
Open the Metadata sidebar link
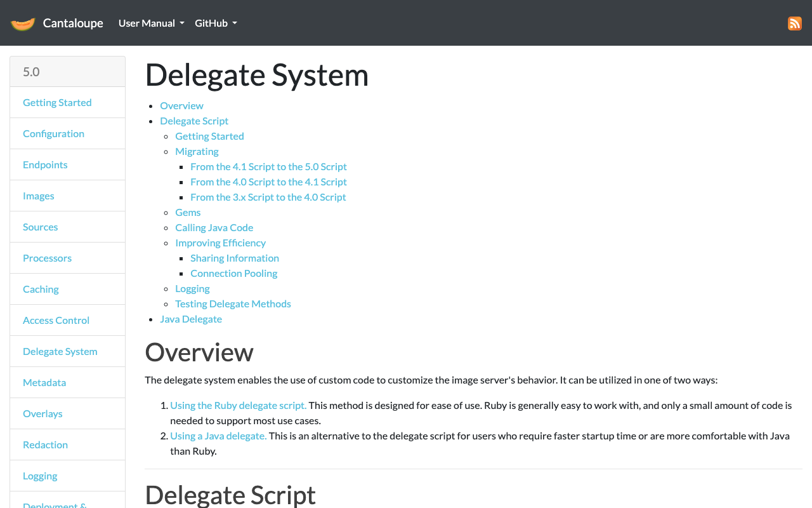coord(44,382)
